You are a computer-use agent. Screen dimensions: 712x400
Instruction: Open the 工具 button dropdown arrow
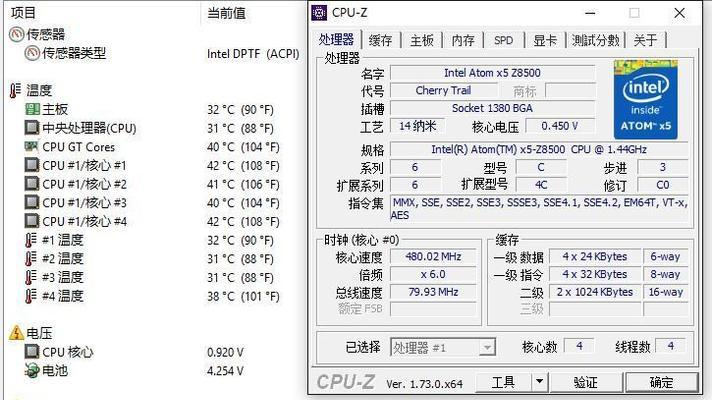click(539, 382)
